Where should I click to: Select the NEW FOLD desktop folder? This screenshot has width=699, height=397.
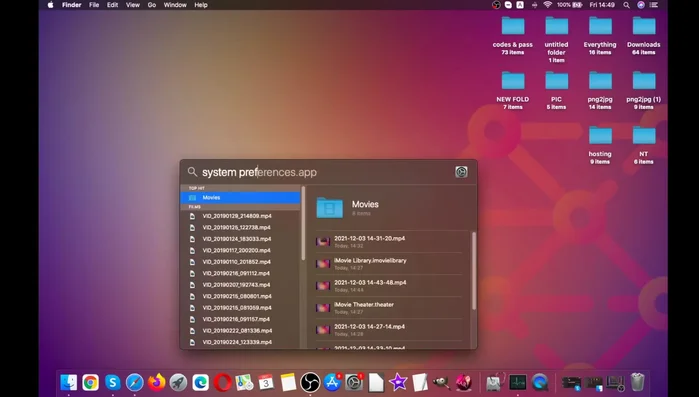click(513, 90)
